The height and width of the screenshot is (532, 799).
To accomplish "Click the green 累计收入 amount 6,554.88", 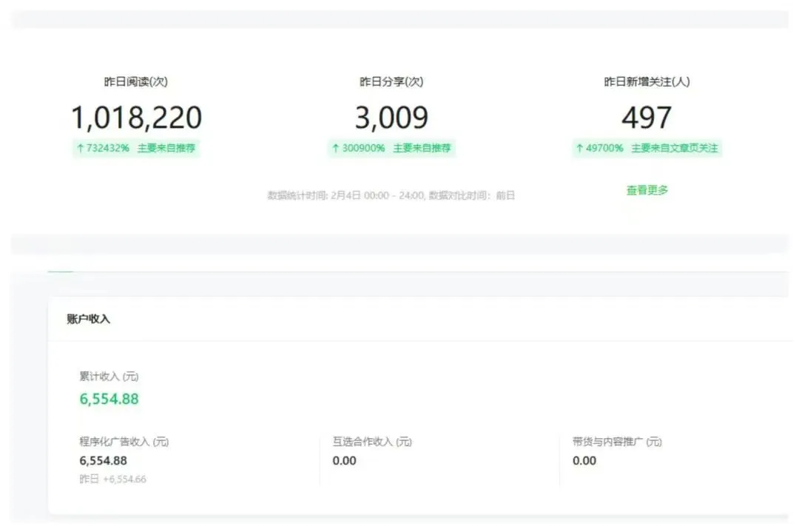I will [x=109, y=399].
